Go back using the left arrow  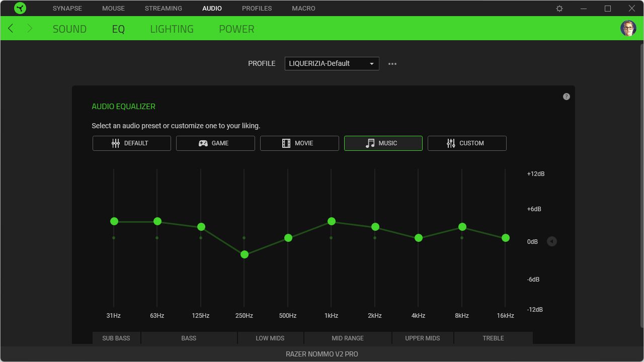pos(11,29)
